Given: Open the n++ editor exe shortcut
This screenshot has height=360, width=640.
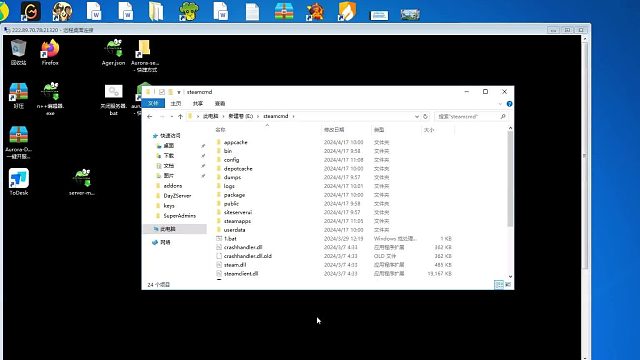Looking at the screenshot, I should (50, 98).
